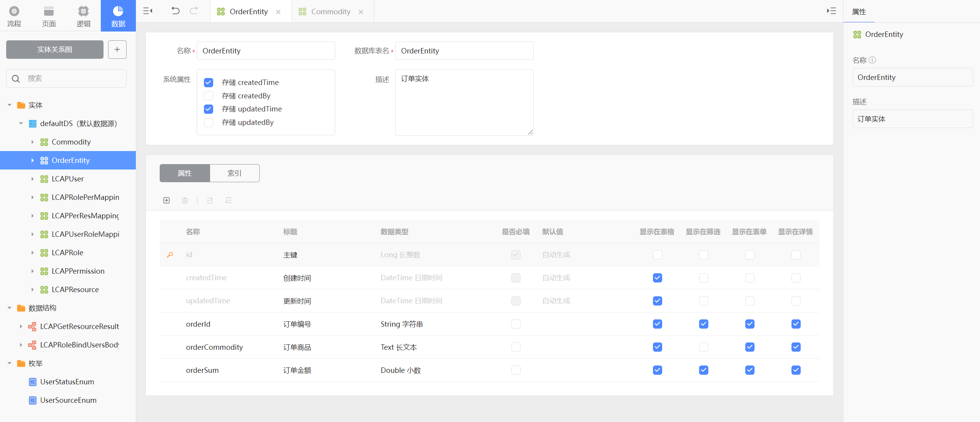The image size is (980, 422).
Task: Toggle 显示在表单 for createdTime
Action: (750, 278)
